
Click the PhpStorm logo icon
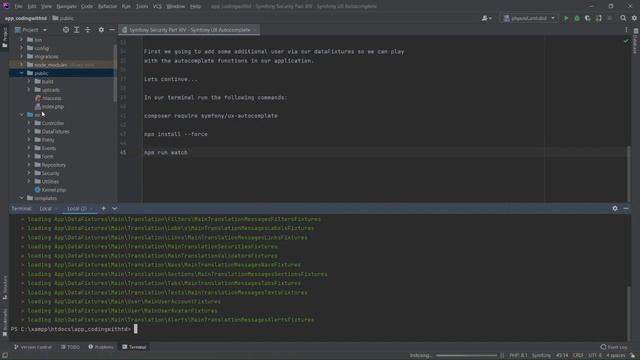coord(6,6)
